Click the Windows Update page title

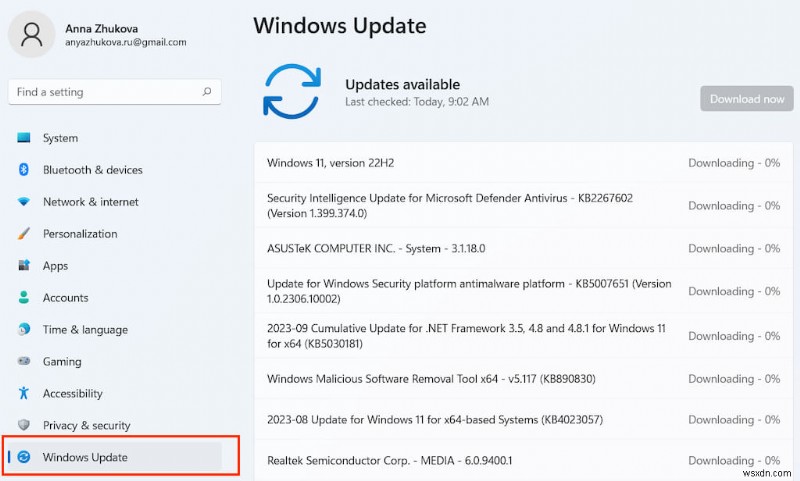click(x=340, y=26)
